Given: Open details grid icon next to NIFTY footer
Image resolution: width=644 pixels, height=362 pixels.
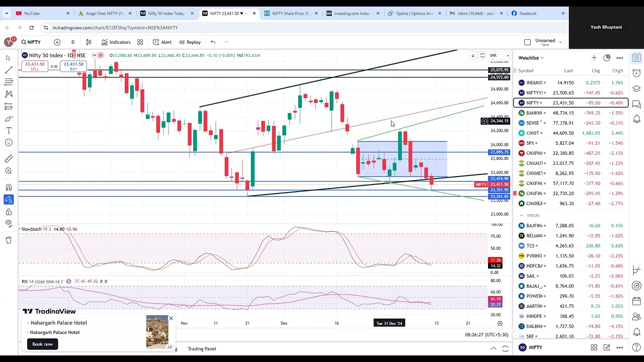Looking at the screenshot, I should (594, 347).
